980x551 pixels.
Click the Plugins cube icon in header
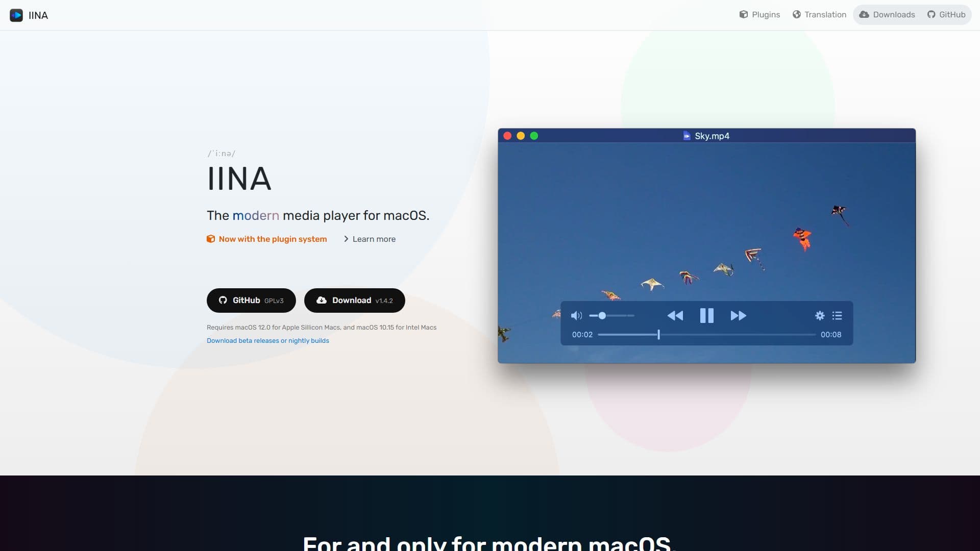[x=744, y=14]
